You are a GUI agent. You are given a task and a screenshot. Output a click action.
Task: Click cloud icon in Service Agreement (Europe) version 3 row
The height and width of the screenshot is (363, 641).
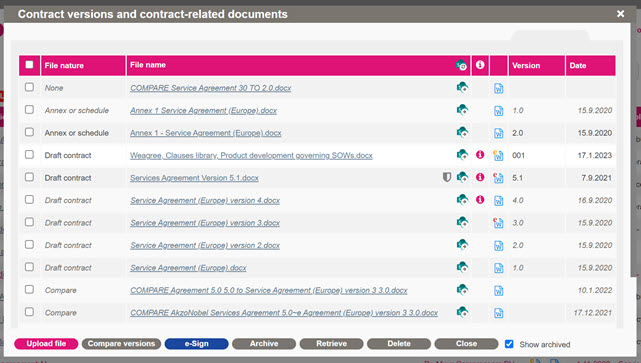pyautogui.click(x=462, y=222)
